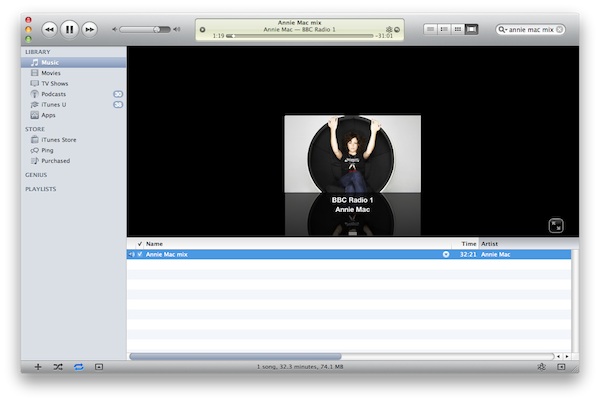This screenshot has height=402, width=600.
Task: Click the 'Annie Mac mix' now-playing title
Action: 299,23
